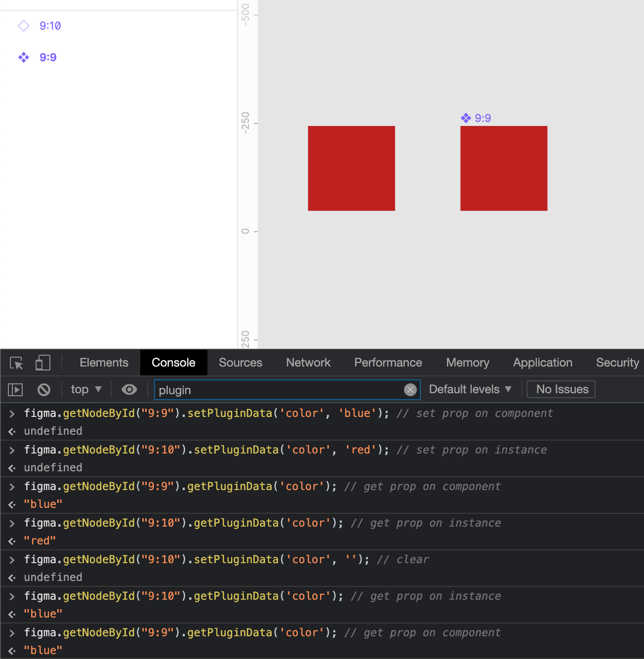Select the right red component square
The image size is (644, 659).
coord(504,168)
